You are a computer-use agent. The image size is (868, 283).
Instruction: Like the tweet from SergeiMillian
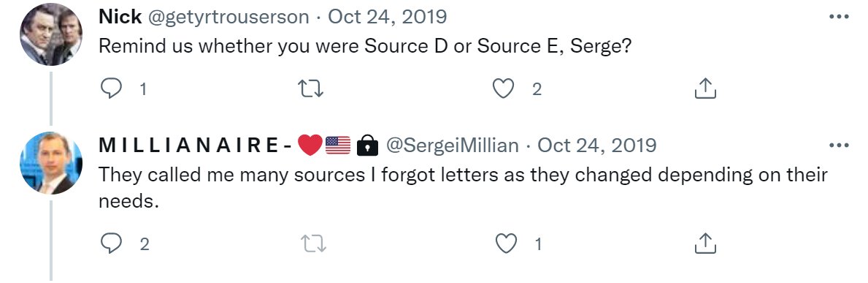[506, 244]
